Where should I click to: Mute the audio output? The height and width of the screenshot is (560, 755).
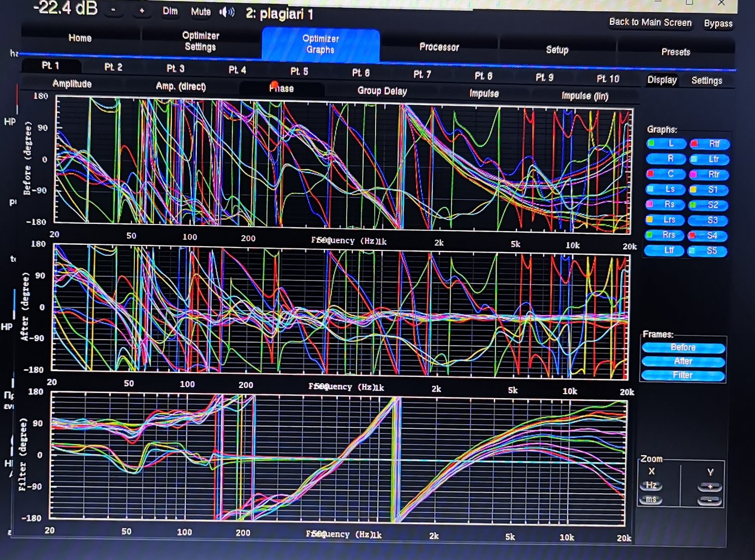pyautogui.click(x=201, y=11)
